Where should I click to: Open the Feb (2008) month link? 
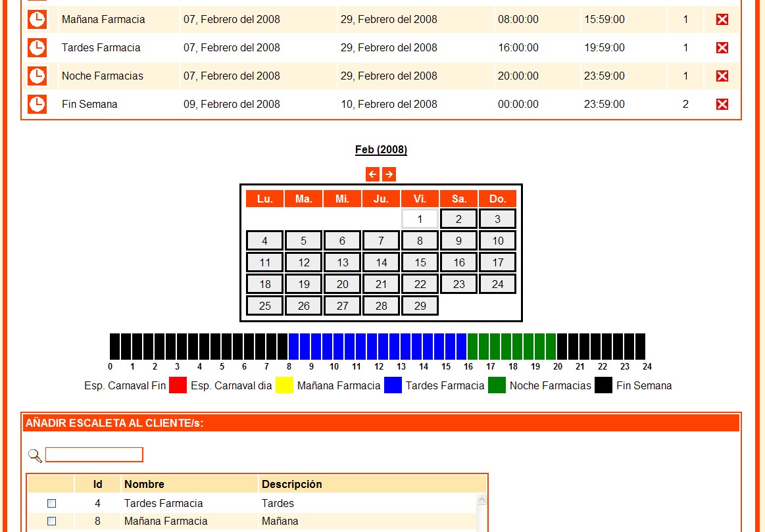coord(381,150)
